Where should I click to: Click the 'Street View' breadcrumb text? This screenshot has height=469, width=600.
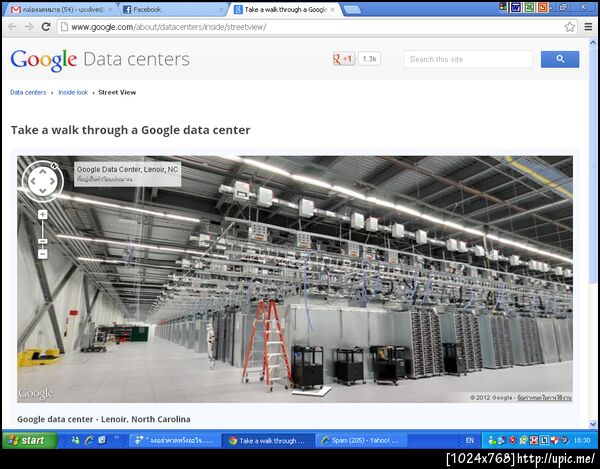[x=117, y=92]
